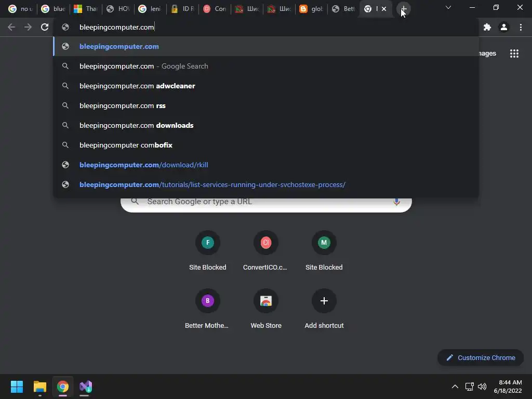Switch to the 'Bett' tab
This screenshot has width=532, height=399.
[343, 9]
